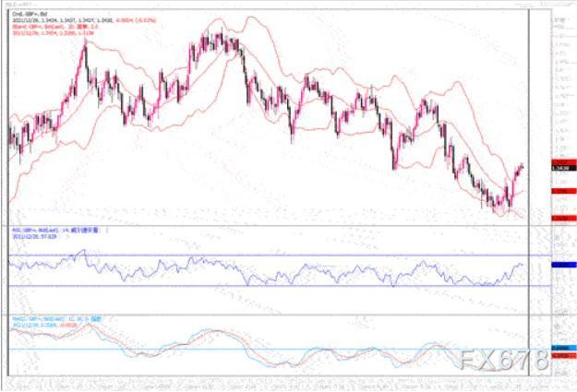The width and height of the screenshot is (577, 392).
Task: Click the light blue MACD value label on axis
Action: tap(564, 348)
